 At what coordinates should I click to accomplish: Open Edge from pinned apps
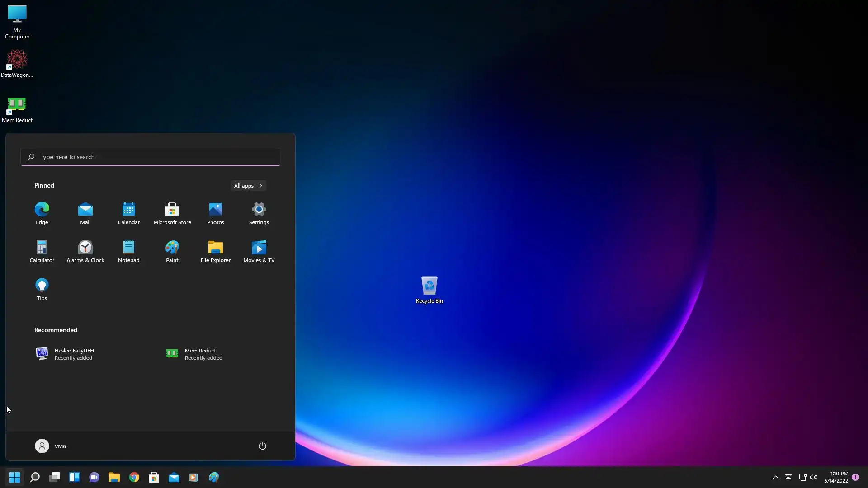[x=42, y=213]
